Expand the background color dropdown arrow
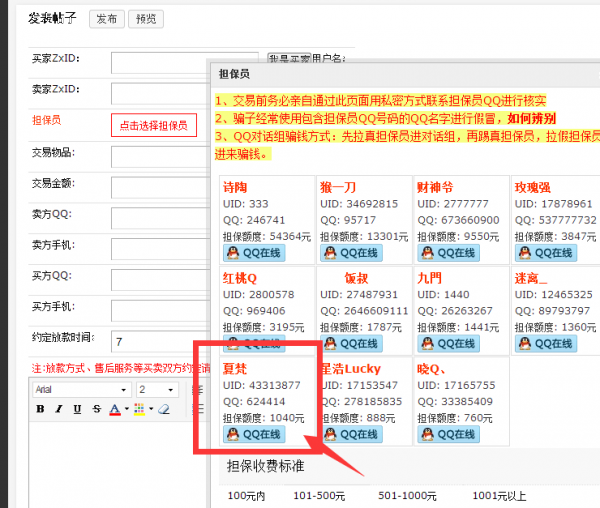The width and height of the screenshot is (600, 508). pos(151,409)
